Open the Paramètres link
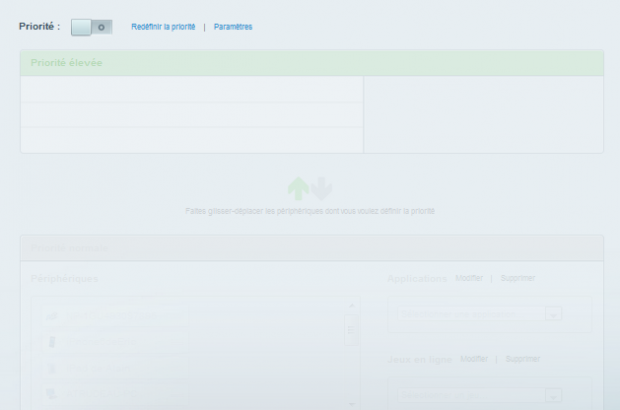The height and width of the screenshot is (410, 620). pos(233,27)
